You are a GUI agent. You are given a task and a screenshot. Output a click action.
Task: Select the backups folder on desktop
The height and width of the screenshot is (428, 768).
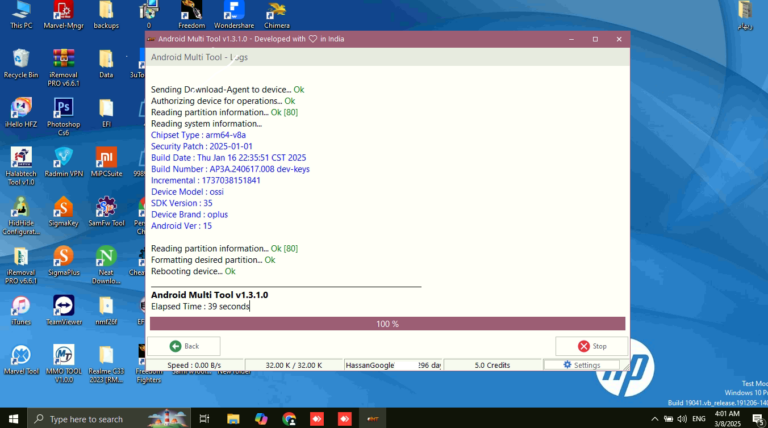(106, 15)
